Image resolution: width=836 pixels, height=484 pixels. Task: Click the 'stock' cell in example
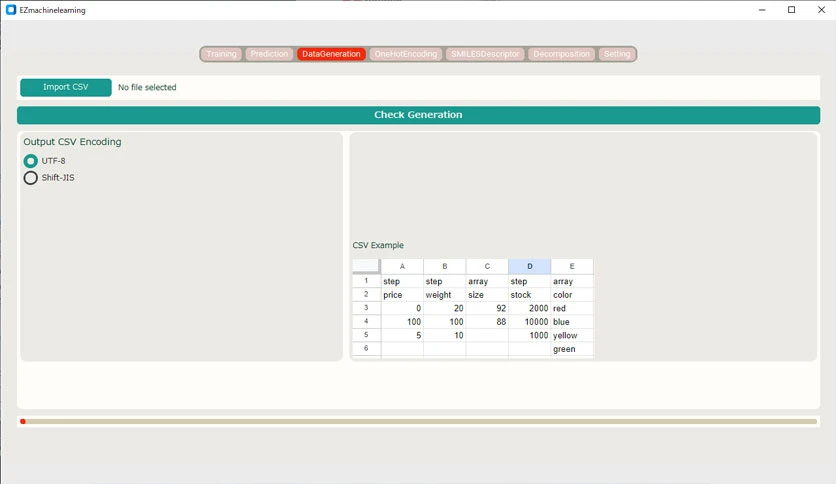529,295
